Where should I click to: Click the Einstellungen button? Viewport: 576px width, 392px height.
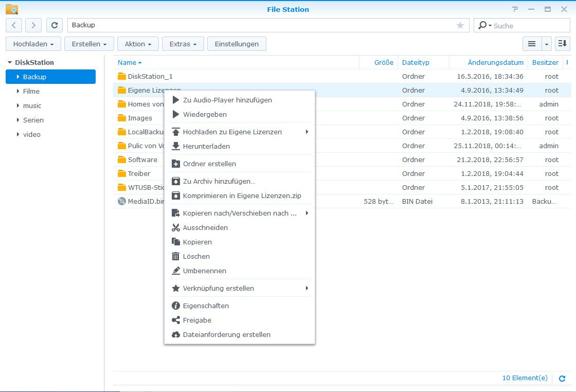tap(237, 44)
